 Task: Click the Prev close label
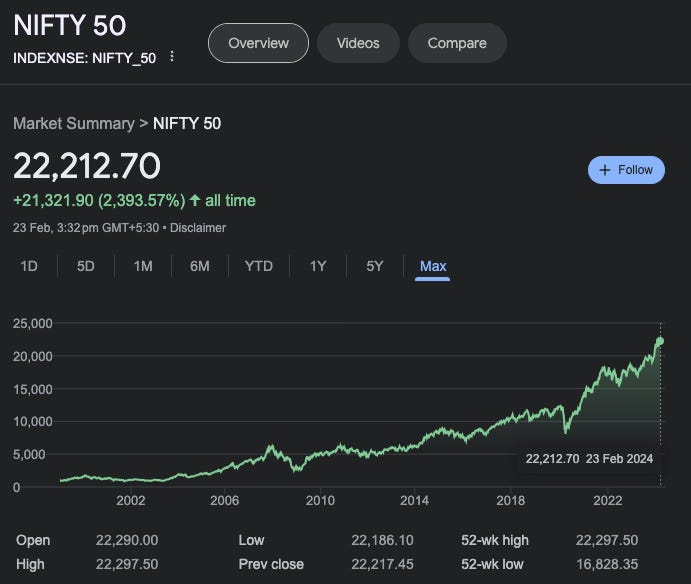click(271, 564)
